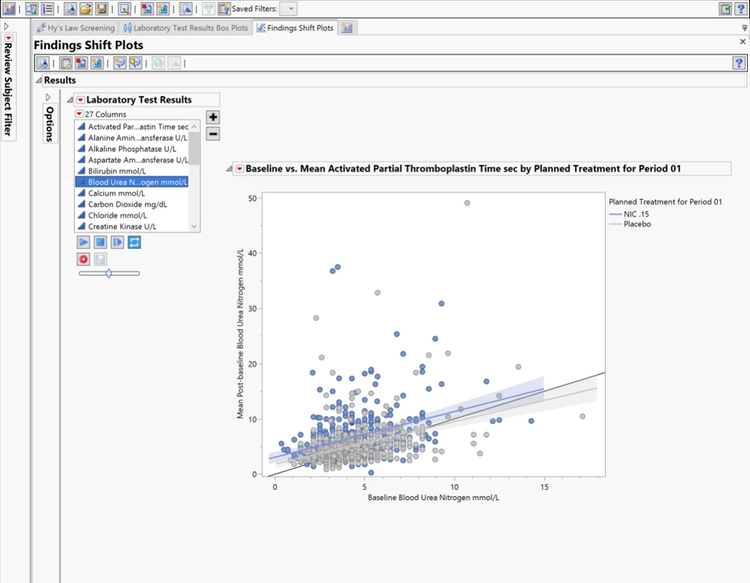The height and width of the screenshot is (583, 750).
Task: Select Calcium mmol/L in column list
Action: [x=118, y=193]
